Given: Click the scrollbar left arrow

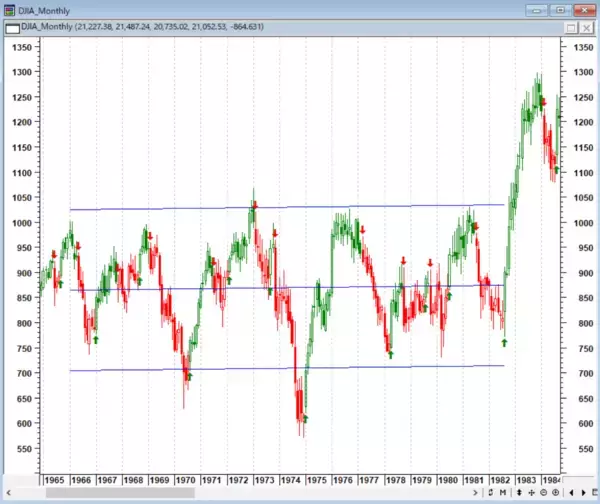Looking at the screenshot, I should pyautogui.click(x=8, y=493).
